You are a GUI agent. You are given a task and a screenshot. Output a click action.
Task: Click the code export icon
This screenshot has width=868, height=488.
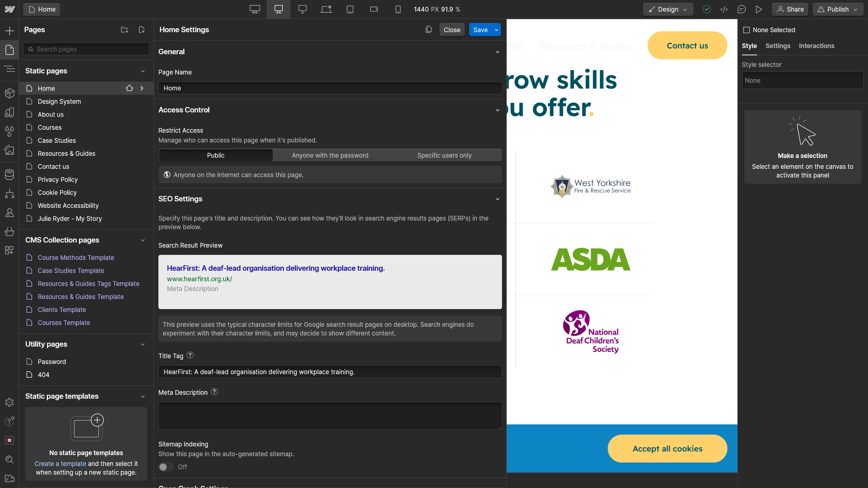(x=724, y=9)
